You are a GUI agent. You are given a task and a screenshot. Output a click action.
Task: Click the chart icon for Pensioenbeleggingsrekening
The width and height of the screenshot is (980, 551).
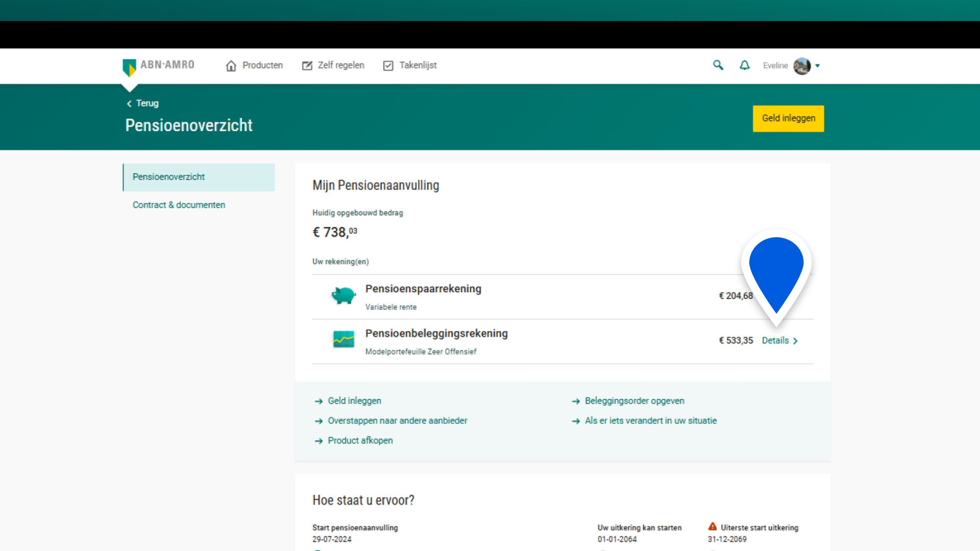point(344,339)
